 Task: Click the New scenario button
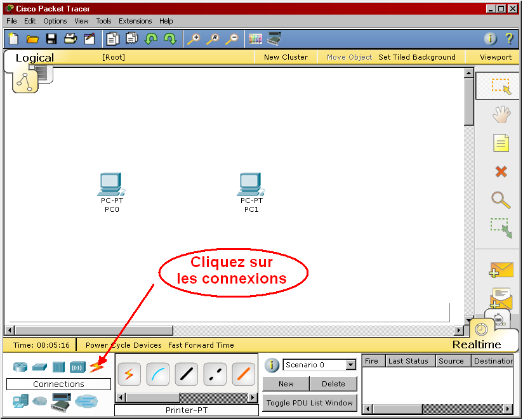286,384
